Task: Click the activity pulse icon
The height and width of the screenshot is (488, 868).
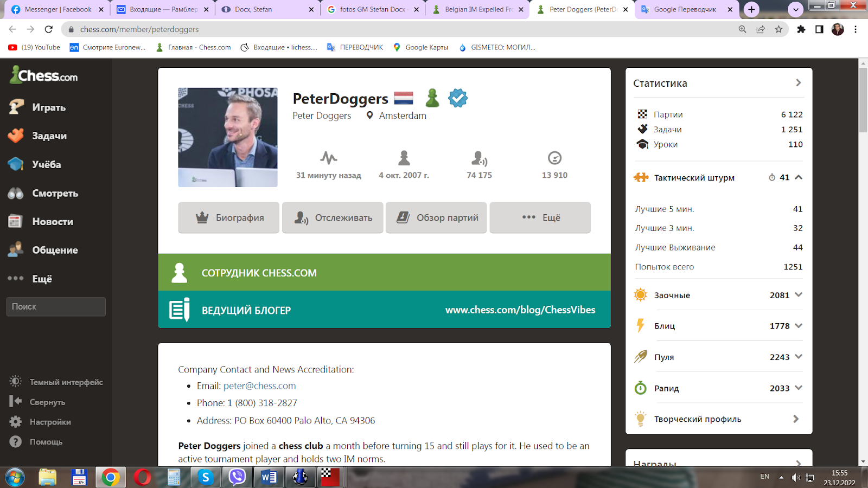Action: (329, 158)
